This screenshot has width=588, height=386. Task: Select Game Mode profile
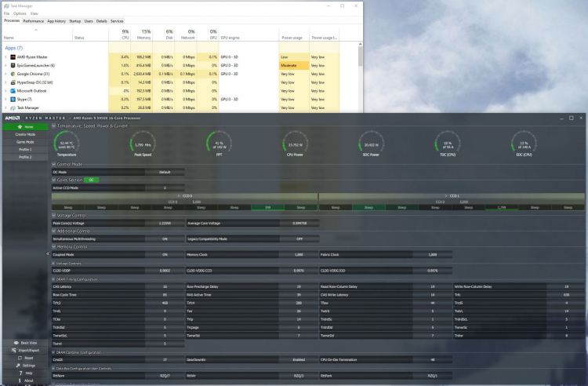click(25, 142)
